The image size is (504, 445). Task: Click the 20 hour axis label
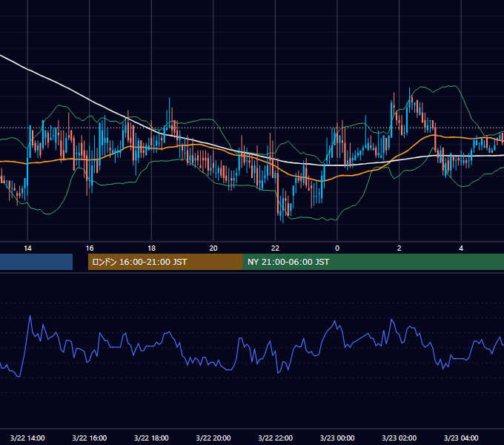click(x=213, y=248)
